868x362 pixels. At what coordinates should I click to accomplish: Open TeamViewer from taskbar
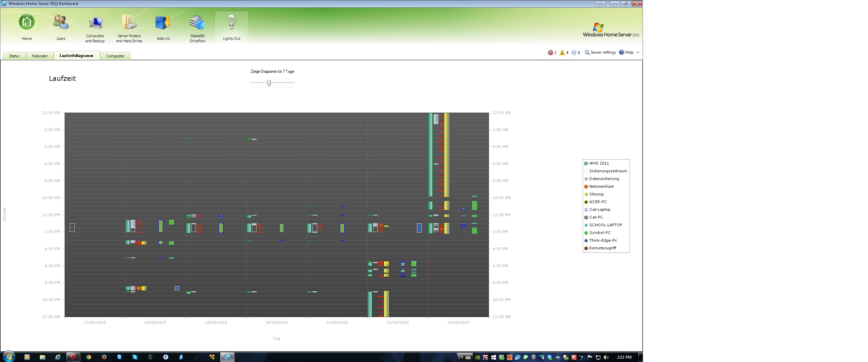click(120, 357)
